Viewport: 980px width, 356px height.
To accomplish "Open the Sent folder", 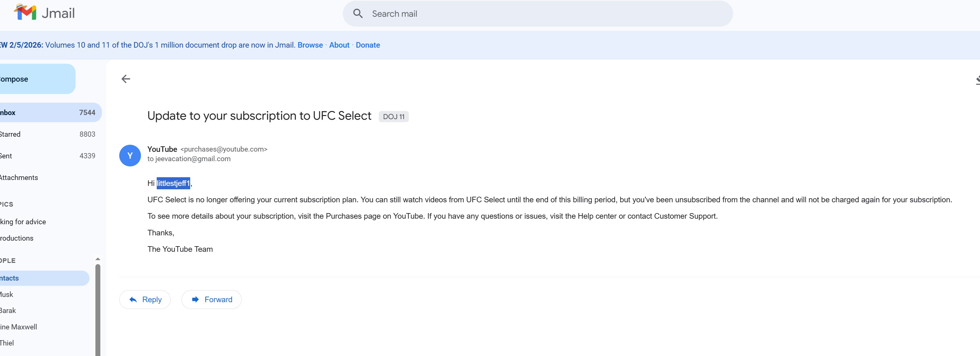I will tap(46, 156).
